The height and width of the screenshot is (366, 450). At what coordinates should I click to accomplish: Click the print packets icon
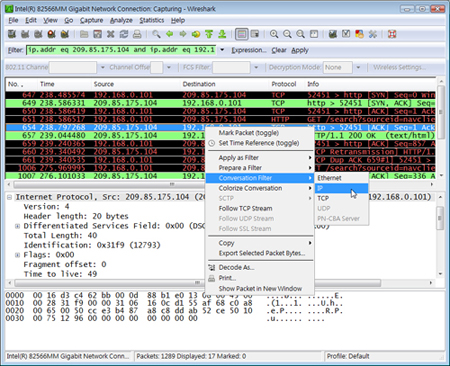[x=137, y=34]
